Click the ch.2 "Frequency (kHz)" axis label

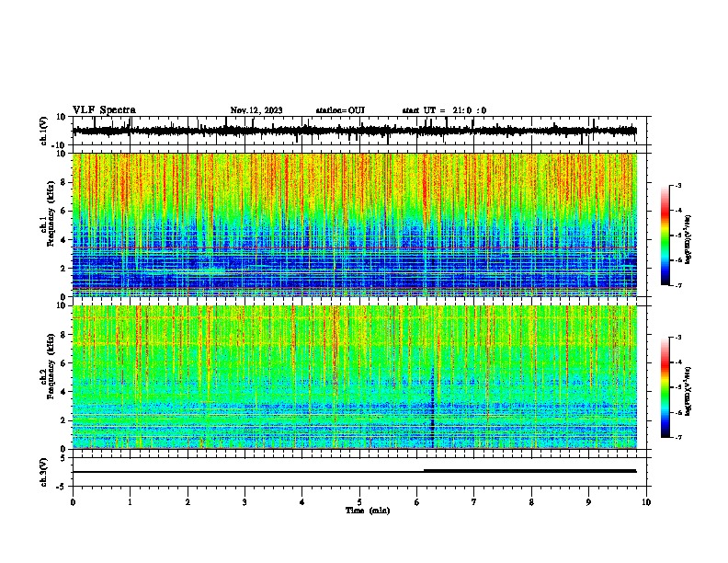(51, 366)
